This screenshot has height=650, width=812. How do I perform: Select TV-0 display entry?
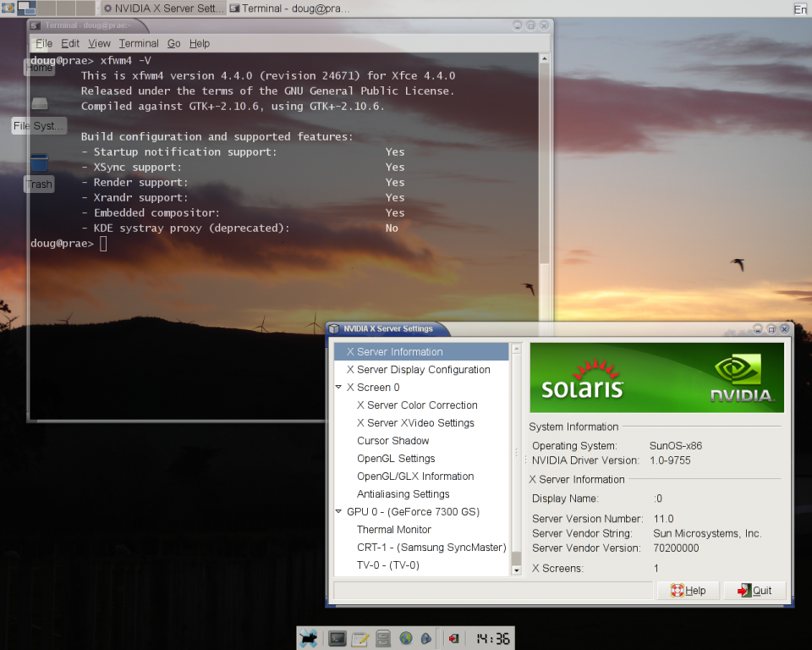coord(421,565)
